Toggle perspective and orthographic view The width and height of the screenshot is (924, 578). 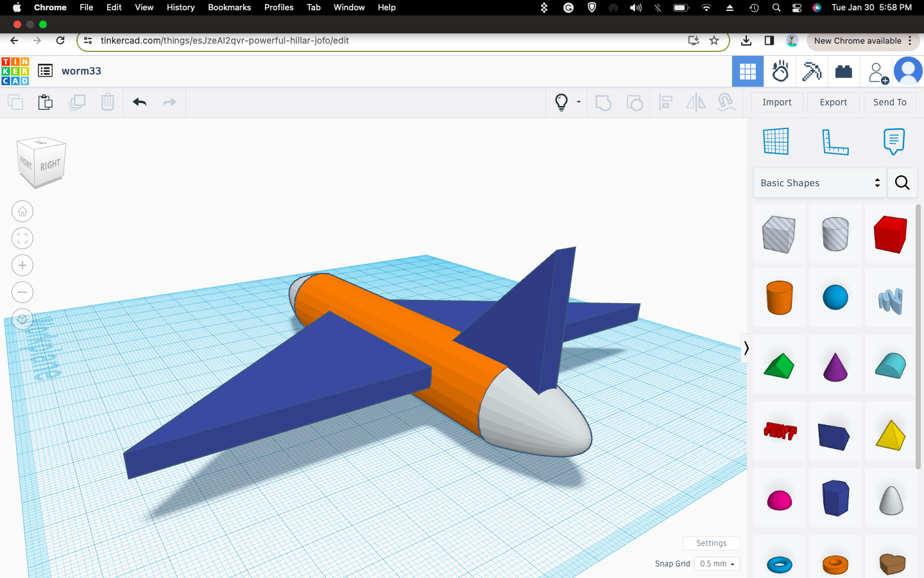(22, 319)
